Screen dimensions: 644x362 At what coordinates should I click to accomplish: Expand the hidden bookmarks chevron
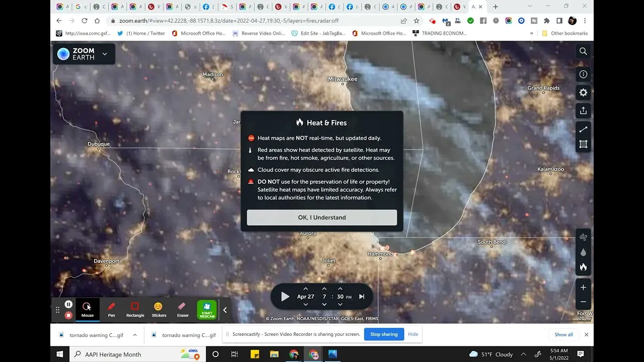[531, 33]
